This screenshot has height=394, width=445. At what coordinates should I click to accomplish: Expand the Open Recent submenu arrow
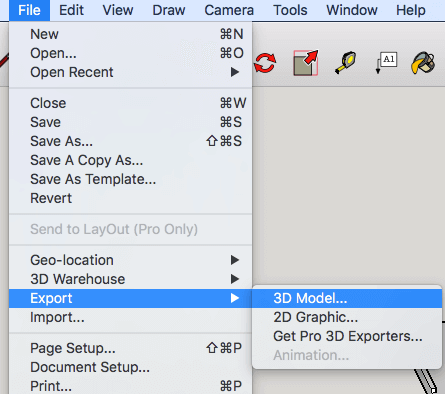tap(235, 72)
